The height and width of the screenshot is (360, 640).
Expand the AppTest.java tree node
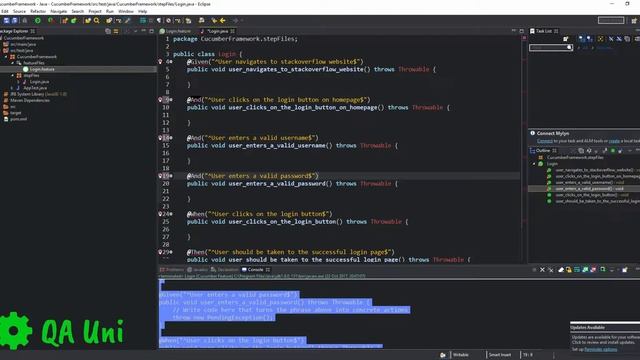[12, 88]
